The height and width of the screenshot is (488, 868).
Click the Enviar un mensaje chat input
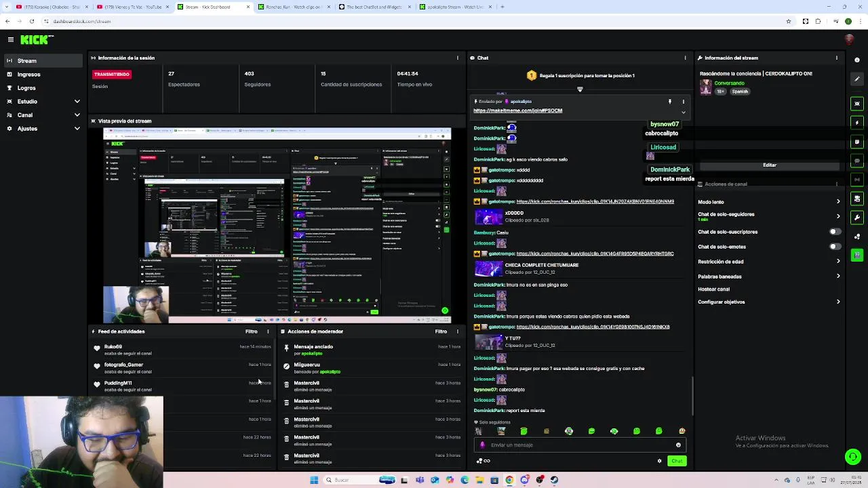coord(580,445)
